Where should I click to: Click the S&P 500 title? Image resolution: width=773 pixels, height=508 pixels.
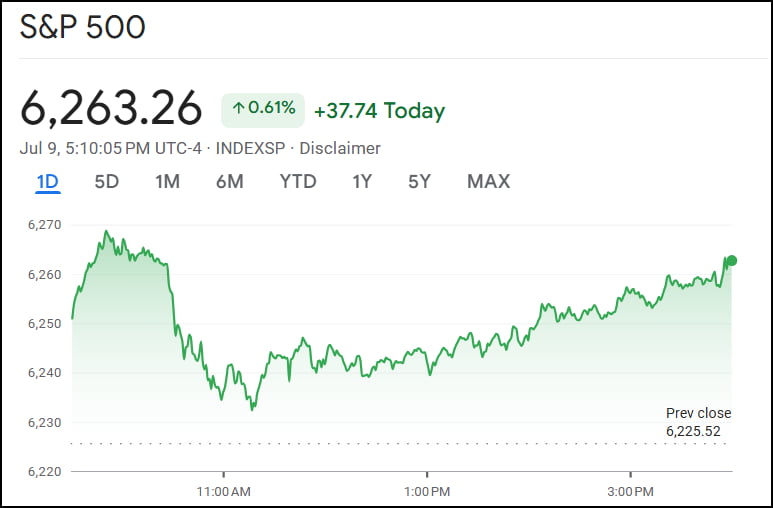83,27
